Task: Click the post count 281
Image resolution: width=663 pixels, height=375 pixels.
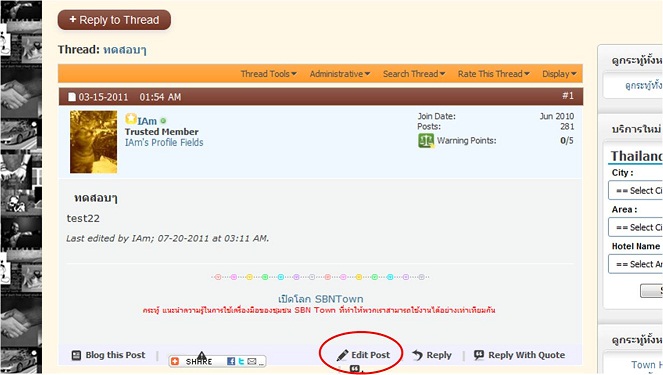Action: click(567, 126)
